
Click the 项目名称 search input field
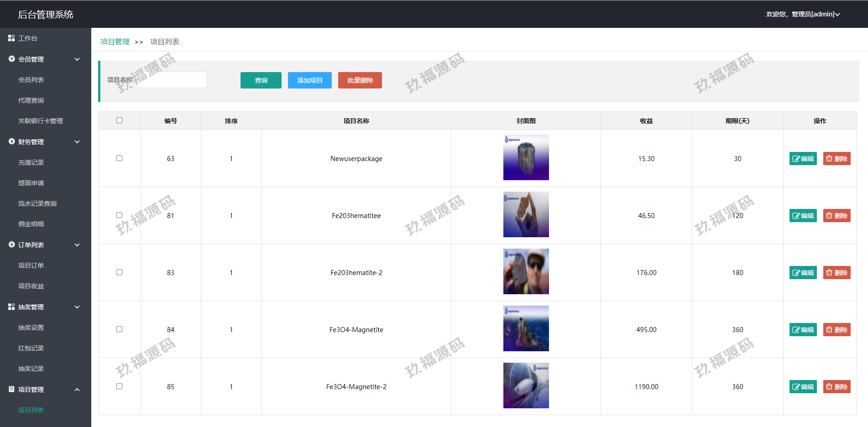coord(172,80)
